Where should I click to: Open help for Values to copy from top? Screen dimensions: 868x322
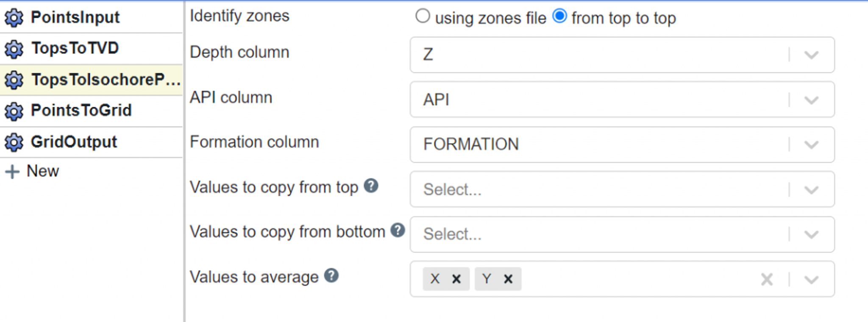click(371, 186)
